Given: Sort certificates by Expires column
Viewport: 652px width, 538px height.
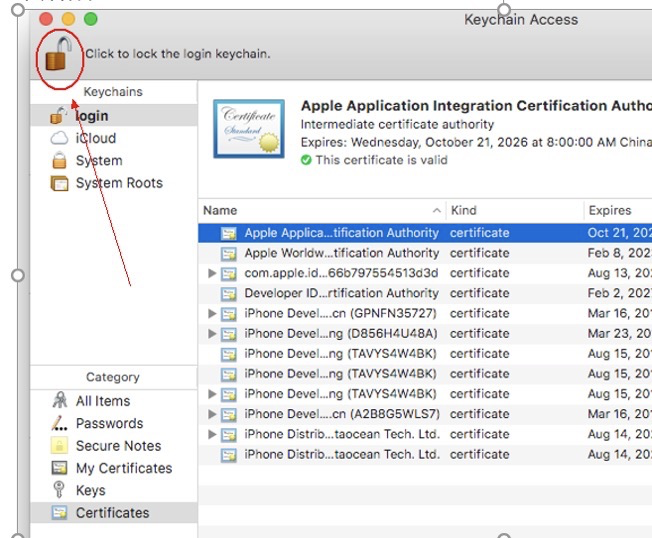Looking at the screenshot, I should click(x=615, y=210).
